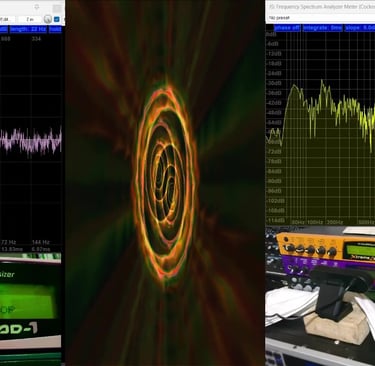Click the '200Hz' axis label in spectrum
The height and width of the screenshot is (366, 375).
335,222
